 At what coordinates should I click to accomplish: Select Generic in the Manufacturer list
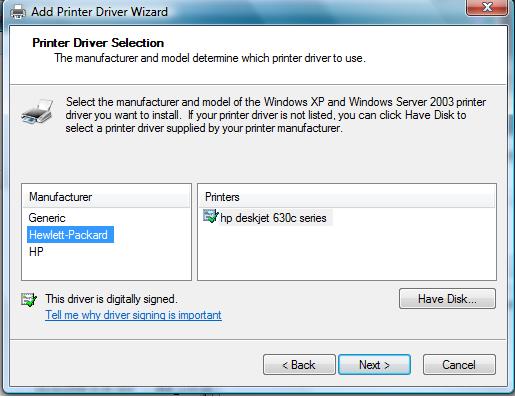pos(47,218)
